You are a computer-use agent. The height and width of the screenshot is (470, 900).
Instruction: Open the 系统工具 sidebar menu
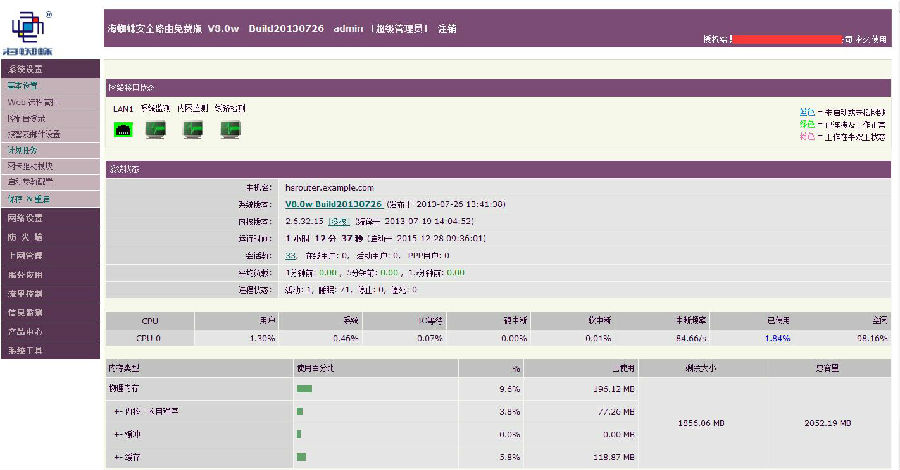[x=51, y=350]
